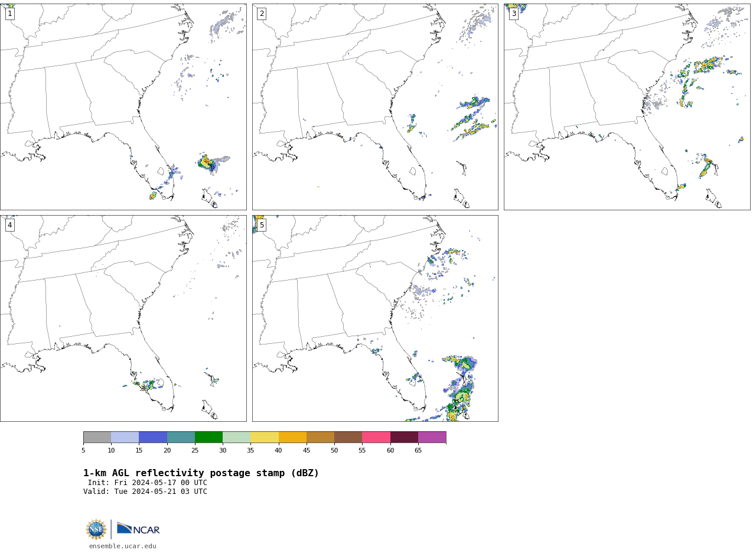This screenshot has height=553, width=756.
Task: Click the colorbar tick label 65
Action: click(x=418, y=451)
